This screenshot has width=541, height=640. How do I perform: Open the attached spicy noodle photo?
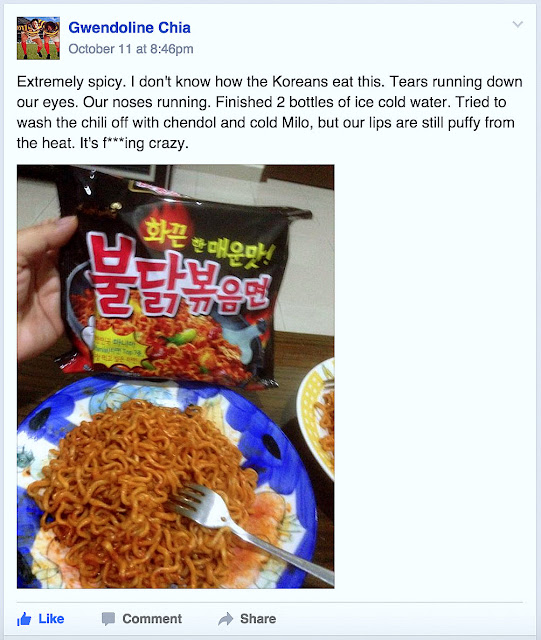click(176, 376)
